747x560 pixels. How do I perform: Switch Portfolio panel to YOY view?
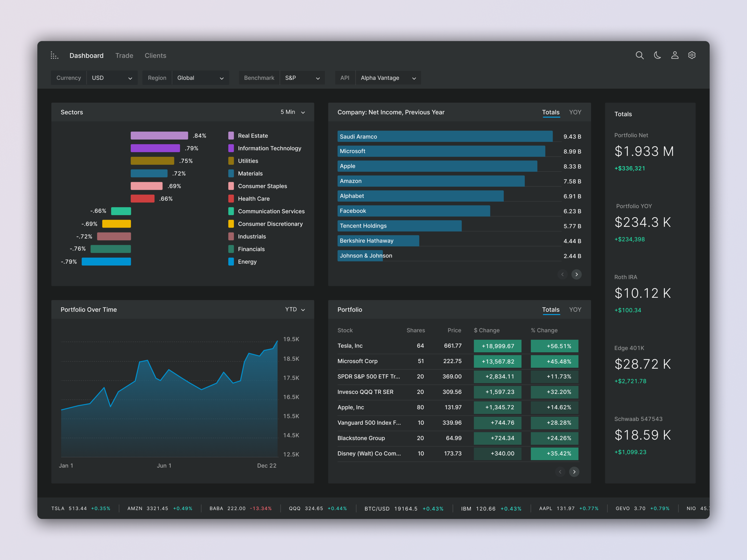click(x=575, y=309)
